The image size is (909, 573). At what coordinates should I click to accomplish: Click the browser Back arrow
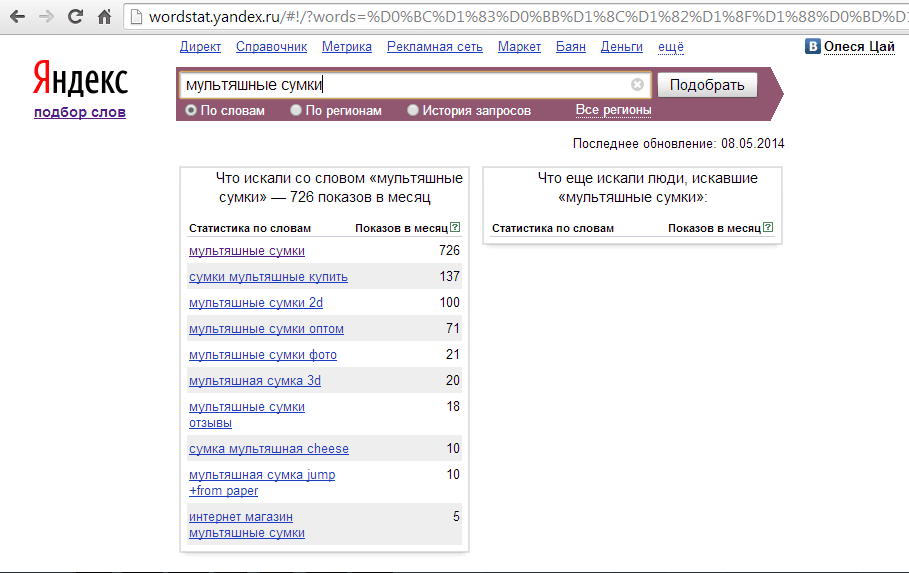click(x=17, y=17)
